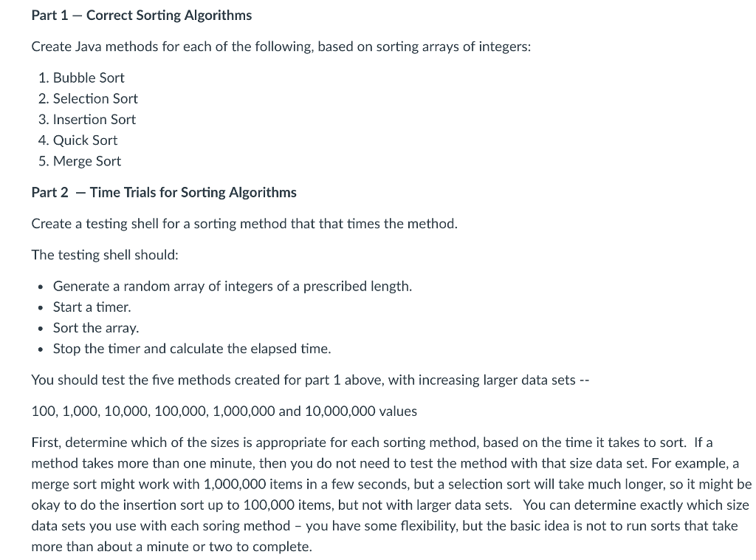756x560 pixels.
Task: Click the 'Start a timer.' bullet
Action: point(92,307)
